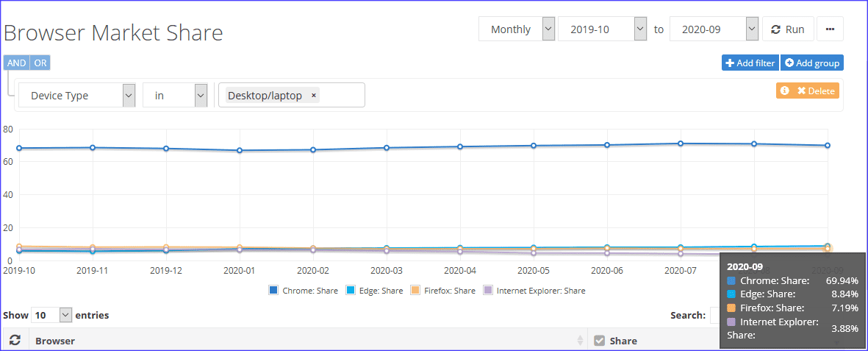Click the Add group button
This screenshot has width=868, height=351.
point(811,63)
